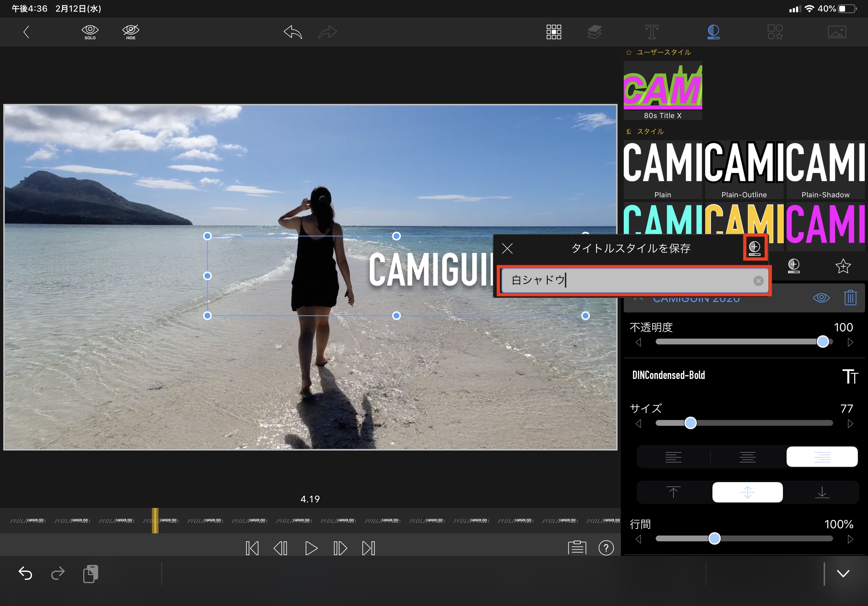Open the font case TT icon
The height and width of the screenshot is (606, 868).
tap(850, 376)
